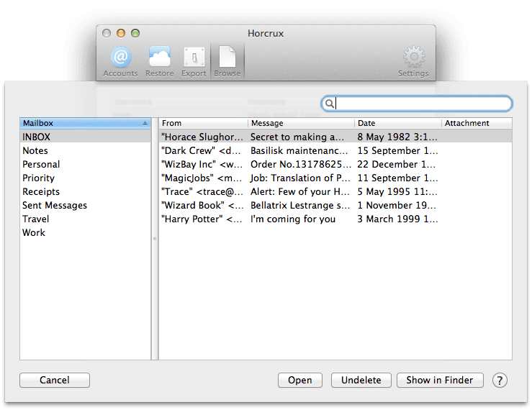Viewport: 532px width, 410px height.
Task: Click the Open button
Action: [x=300, y=381]
